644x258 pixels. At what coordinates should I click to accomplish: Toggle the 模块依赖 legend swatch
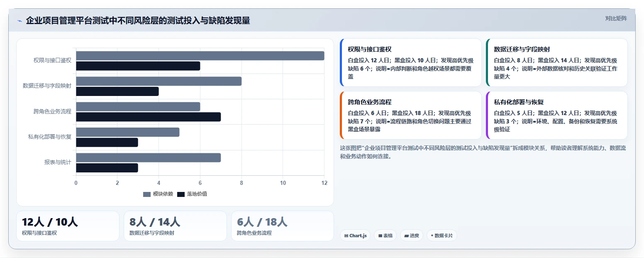pos(147,194)
